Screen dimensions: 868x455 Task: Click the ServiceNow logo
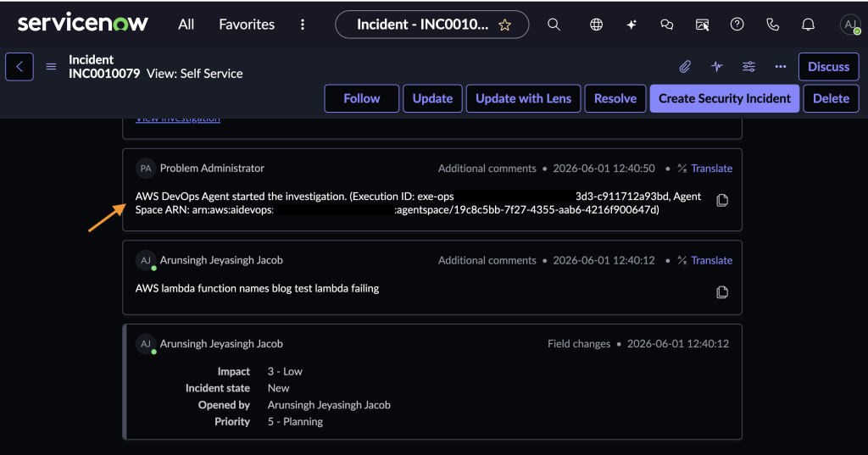tap(83, 23)
